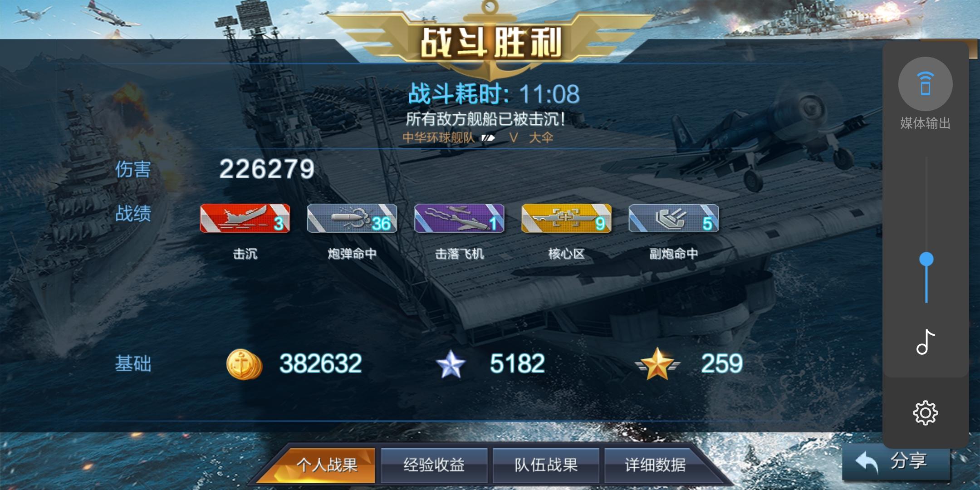Tap the gold anchor coin icon
The width and height of the screenshot is (980, 490).
point(244,364)
